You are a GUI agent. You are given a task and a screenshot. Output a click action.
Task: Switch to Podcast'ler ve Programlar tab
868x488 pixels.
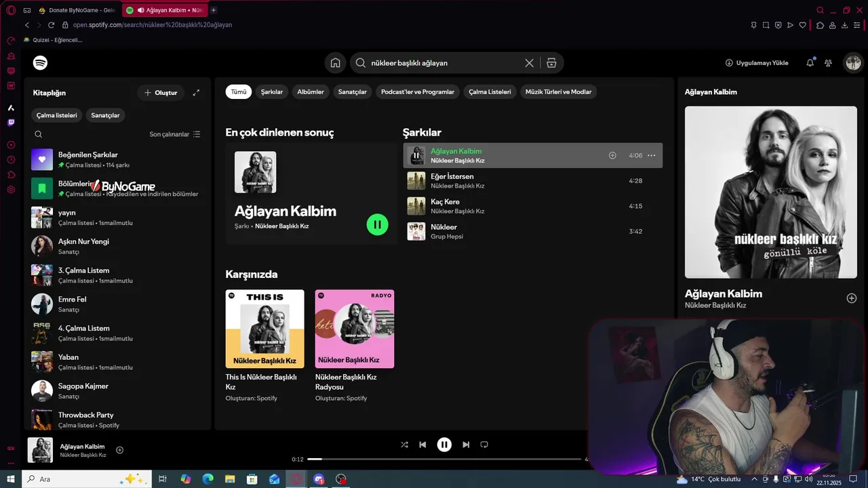(x=418, y=91)
